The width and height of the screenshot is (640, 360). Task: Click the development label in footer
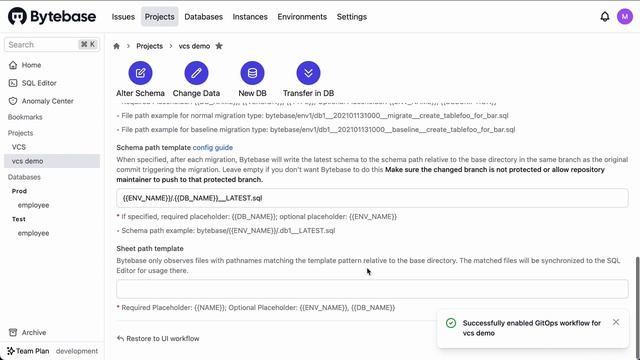pyautogui.click(x=77, y=351)
